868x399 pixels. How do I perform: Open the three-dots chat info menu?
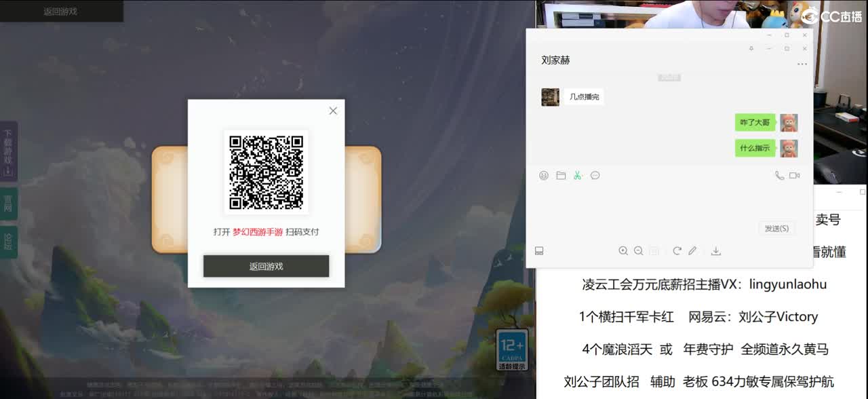pos(802,64)
